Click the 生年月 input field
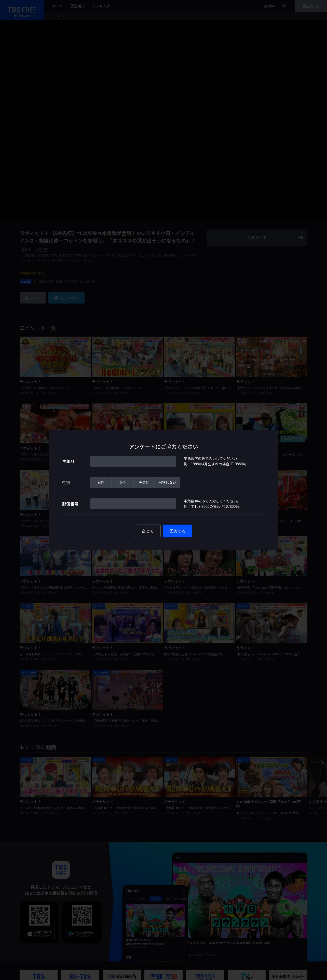 [133, 461]
